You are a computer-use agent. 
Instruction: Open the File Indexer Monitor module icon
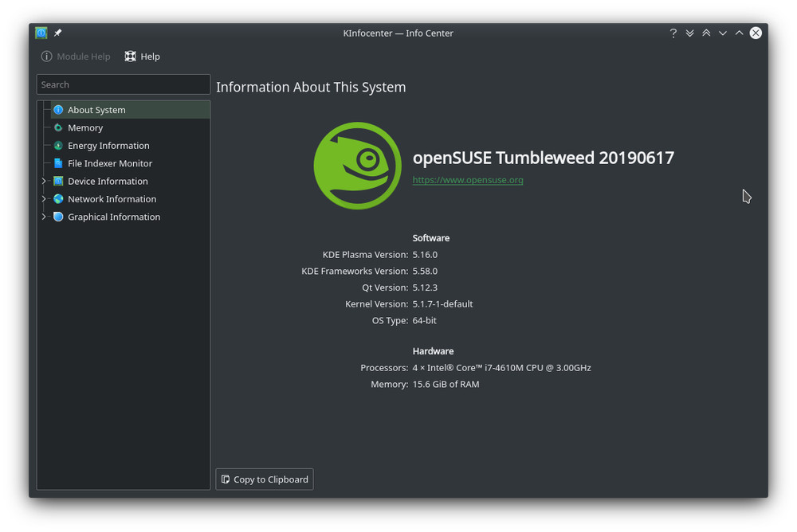click(58, 163)
